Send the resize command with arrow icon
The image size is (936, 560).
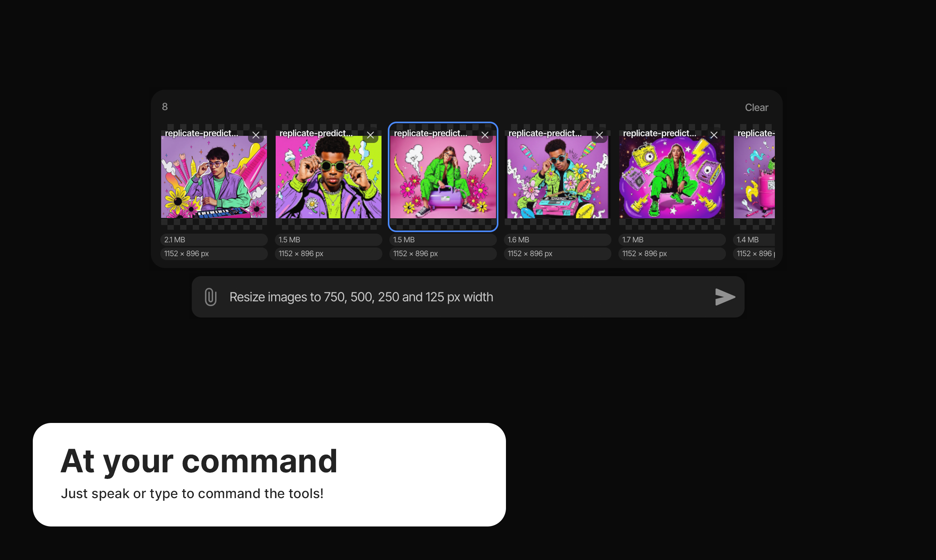725,297
